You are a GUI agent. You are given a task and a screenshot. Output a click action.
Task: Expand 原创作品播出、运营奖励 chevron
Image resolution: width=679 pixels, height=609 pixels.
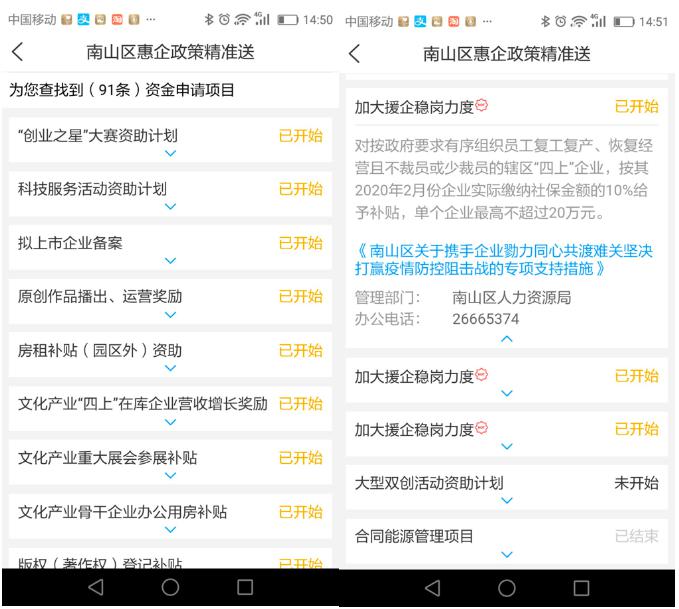(171, 314)
